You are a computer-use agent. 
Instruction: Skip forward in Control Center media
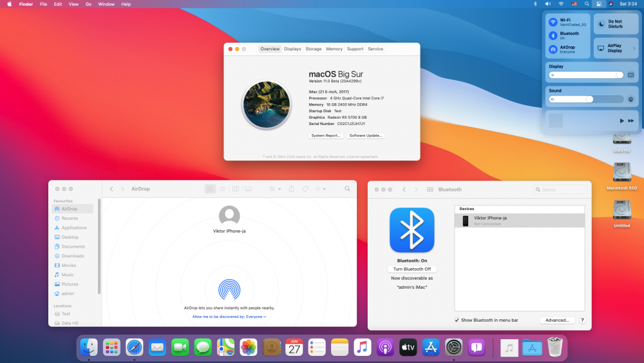tap(631, 121)
